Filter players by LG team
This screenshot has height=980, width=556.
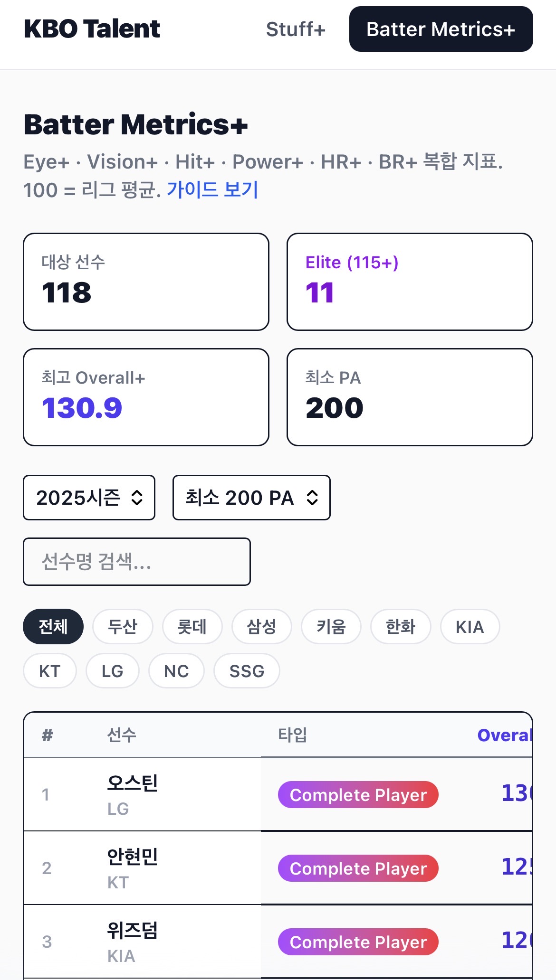(x=113, y=671)
